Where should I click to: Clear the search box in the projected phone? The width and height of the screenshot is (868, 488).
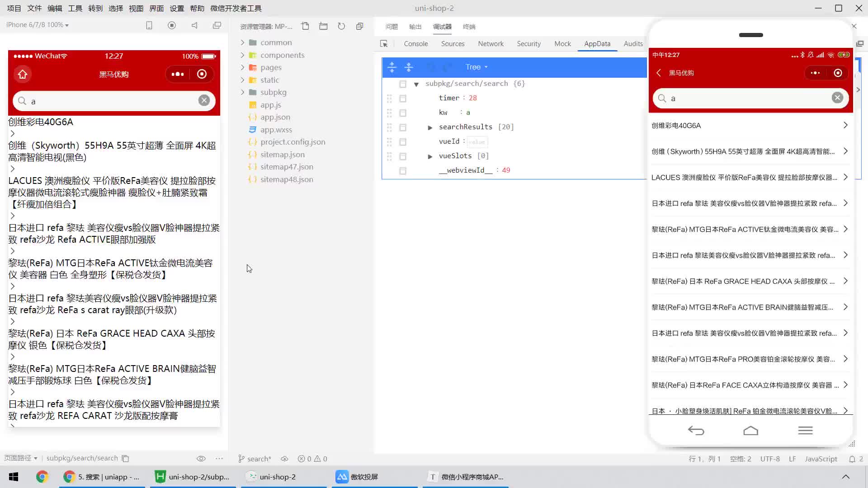pos(837,98)
